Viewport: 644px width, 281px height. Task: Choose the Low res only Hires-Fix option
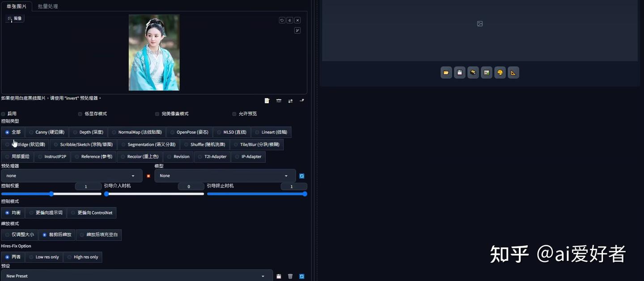[x=44, y=257]
